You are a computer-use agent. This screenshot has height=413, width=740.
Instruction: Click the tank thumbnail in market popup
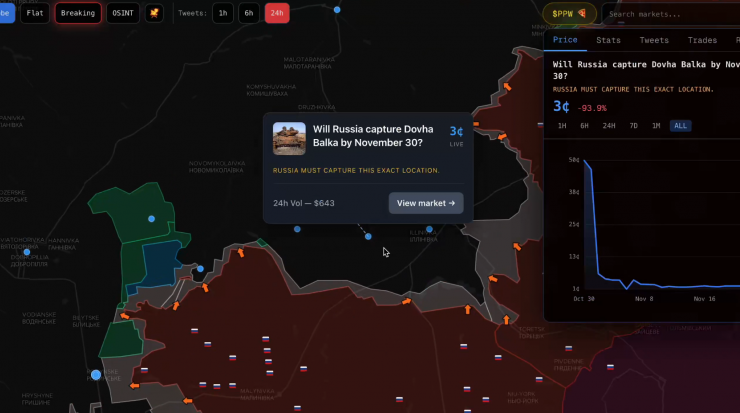(289, 139)
